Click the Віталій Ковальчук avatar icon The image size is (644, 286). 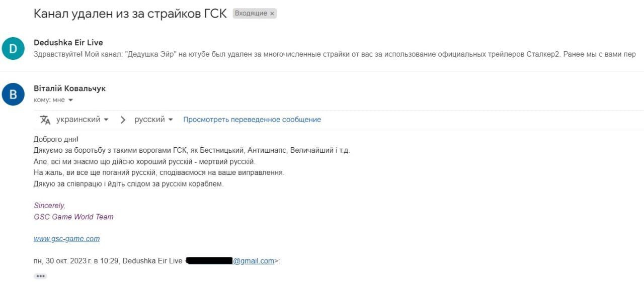pyautogui.click(x=13, y=94)
